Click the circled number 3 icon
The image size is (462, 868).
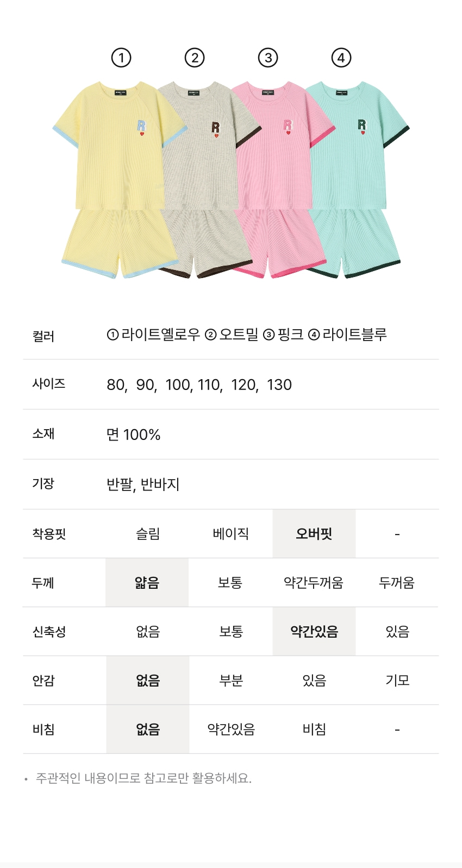point(268,58)
